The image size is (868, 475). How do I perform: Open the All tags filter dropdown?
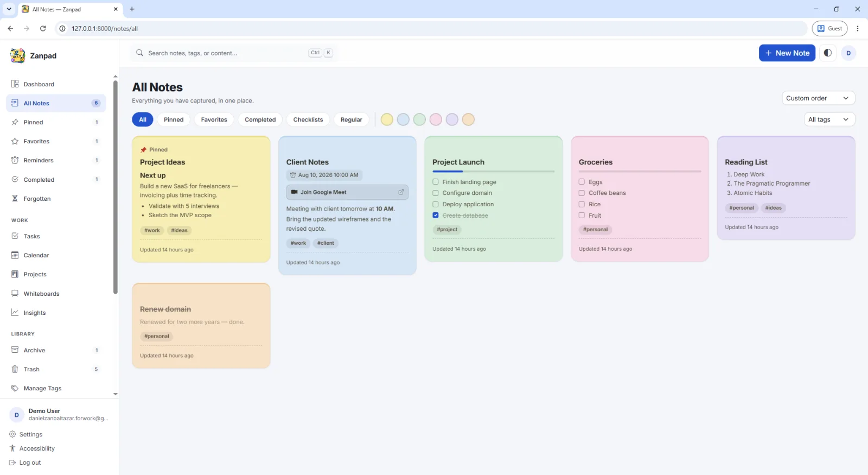[x=829, y=119]
